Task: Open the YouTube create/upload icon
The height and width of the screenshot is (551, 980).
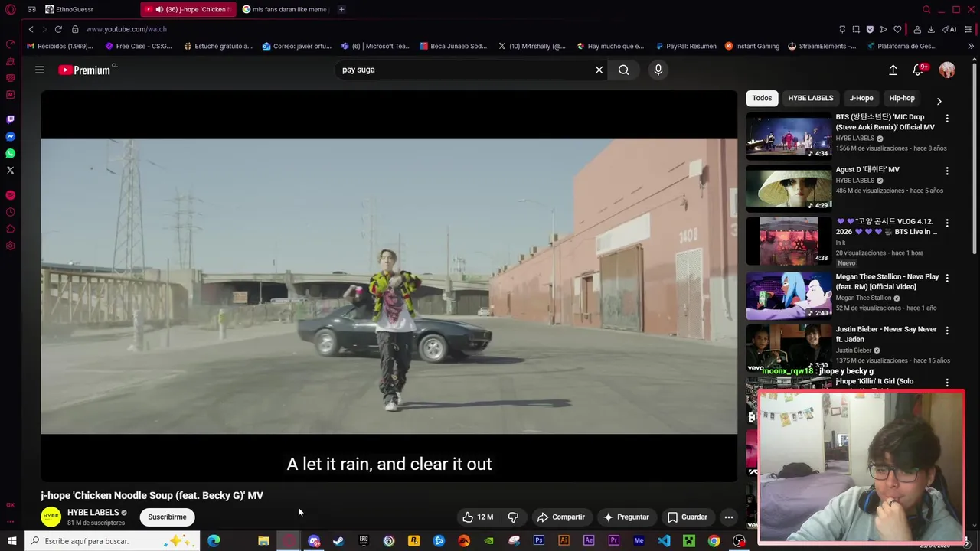Action: 893,70
